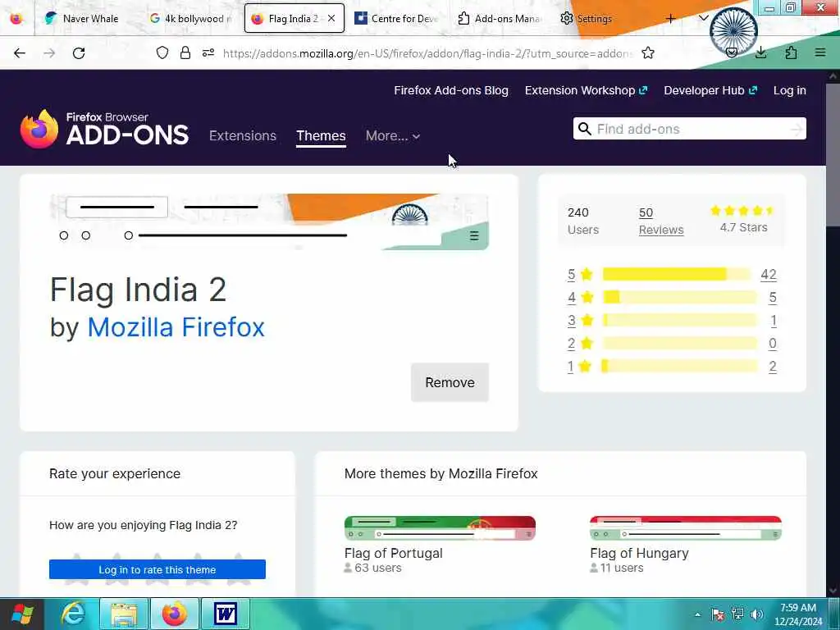Screen dimensions: 840x630
Task: Click the Log in link
Action: (x=790, y=90)
